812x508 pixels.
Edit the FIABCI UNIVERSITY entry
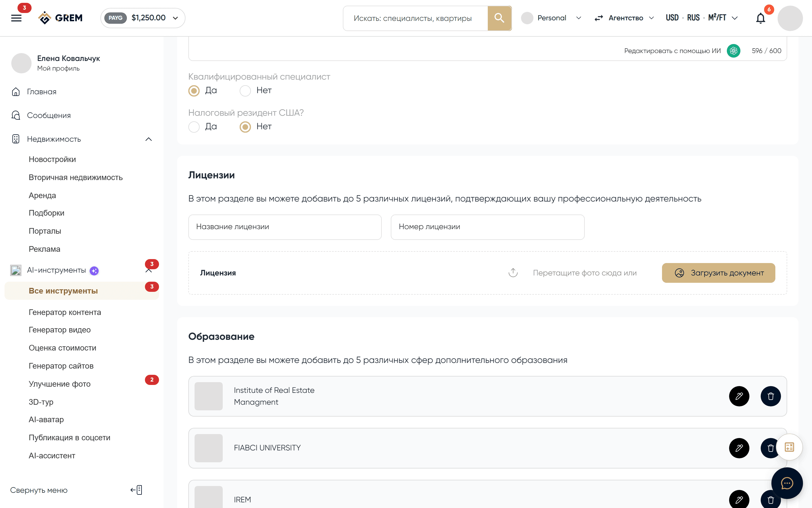[x=739, y=448]
